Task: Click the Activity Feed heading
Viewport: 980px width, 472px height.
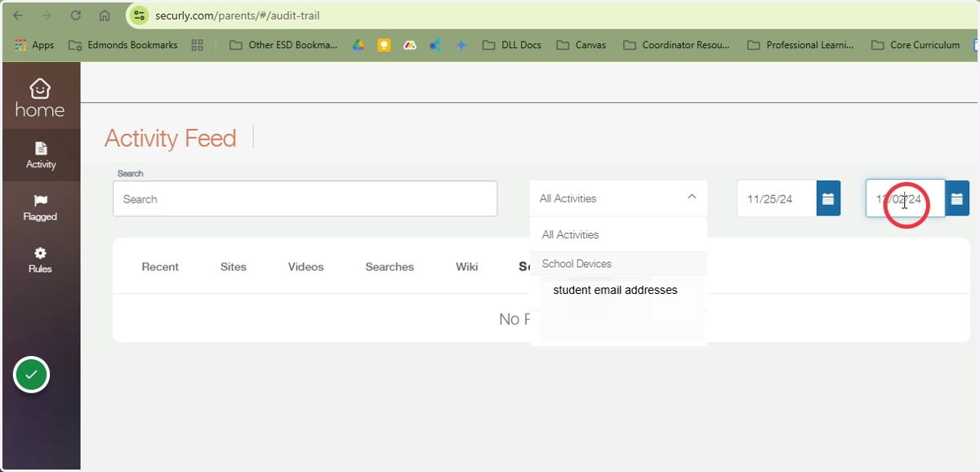Action: tap(171, 138)
